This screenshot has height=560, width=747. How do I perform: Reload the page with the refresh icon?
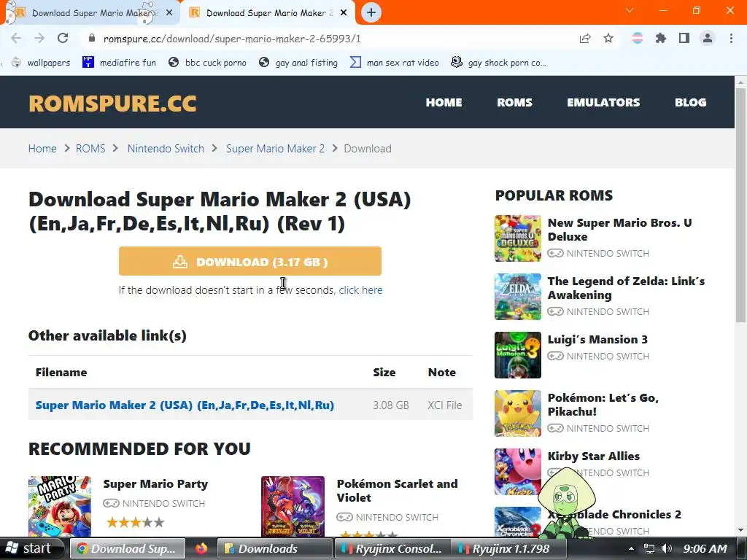(x=63, y=38)
